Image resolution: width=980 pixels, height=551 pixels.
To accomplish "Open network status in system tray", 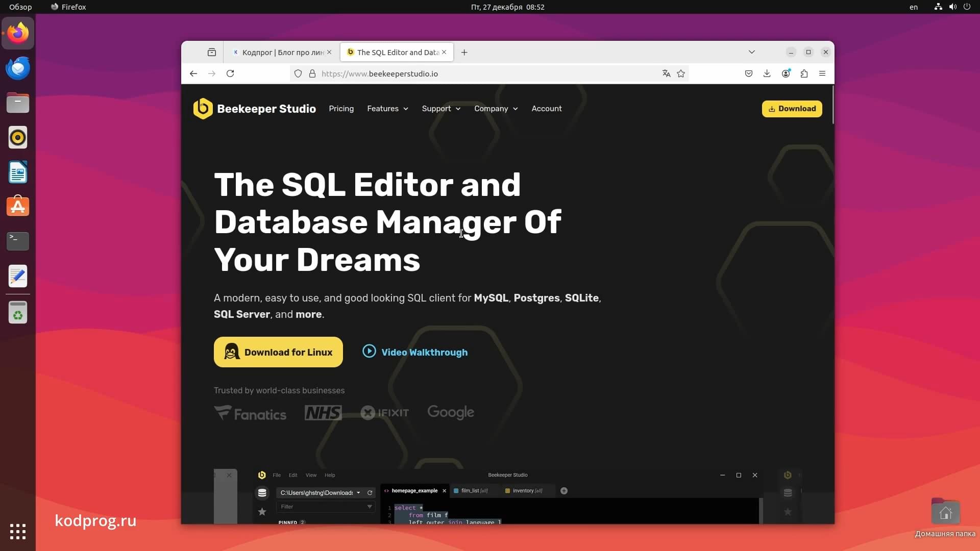I will (x=938, y=7).
